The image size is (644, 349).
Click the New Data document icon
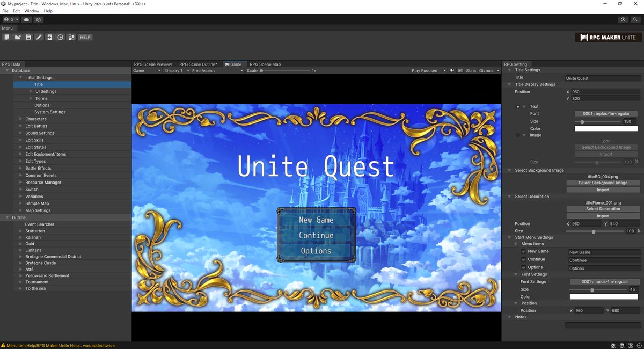point(7,37)
